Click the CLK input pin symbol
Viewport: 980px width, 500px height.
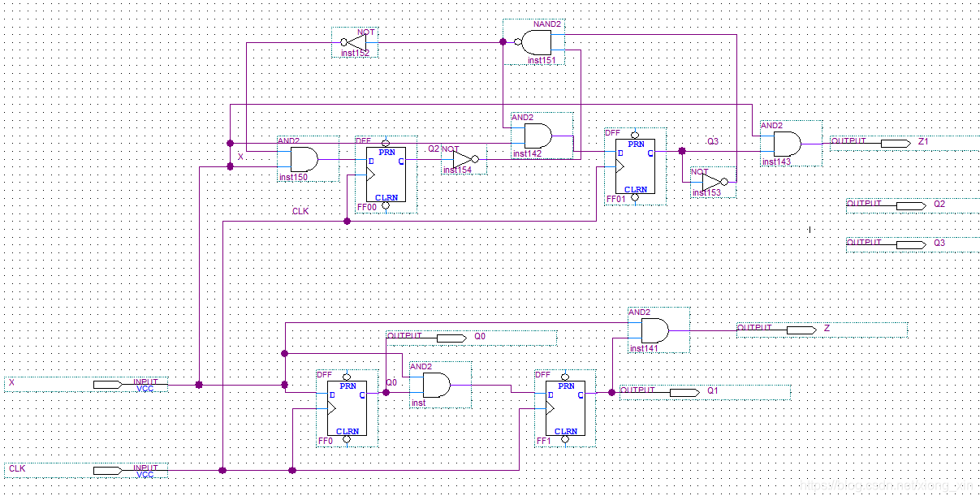108,470
